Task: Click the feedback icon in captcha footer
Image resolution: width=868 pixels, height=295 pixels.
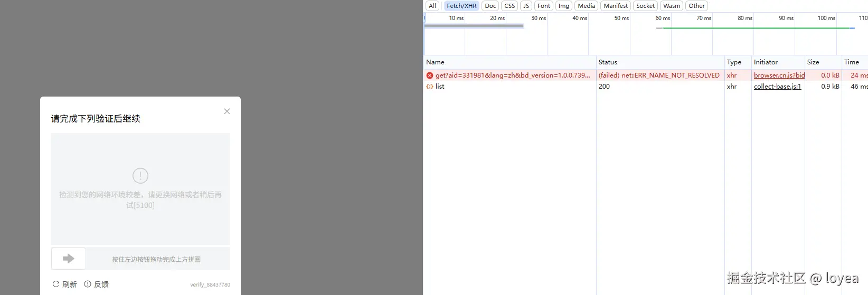Action: [x=88, y=284]
